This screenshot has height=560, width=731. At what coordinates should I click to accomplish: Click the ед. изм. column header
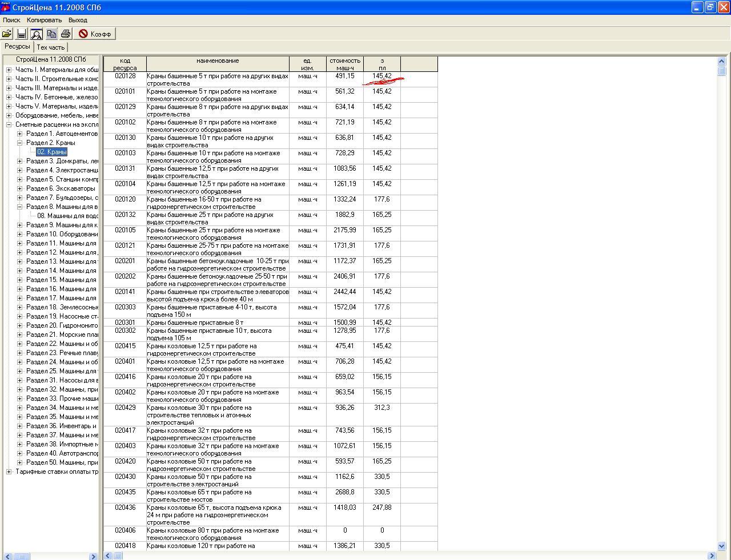coord(308,64)
